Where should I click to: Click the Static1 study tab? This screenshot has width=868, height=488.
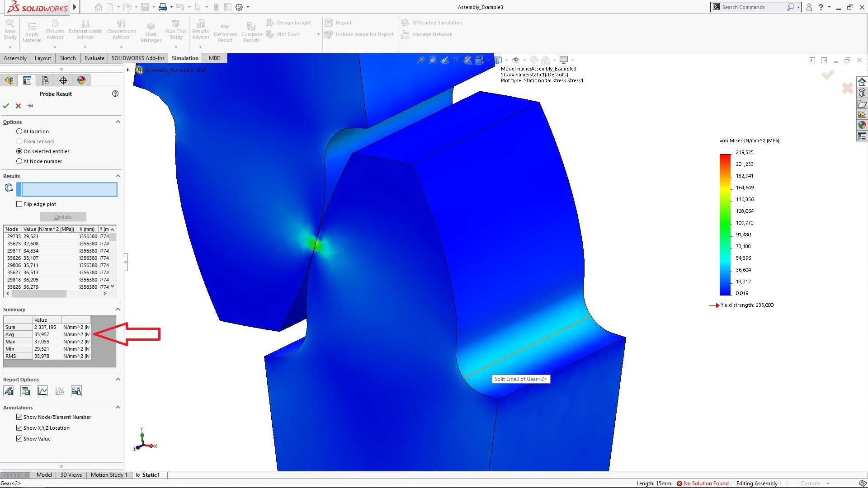click(148, 475)
